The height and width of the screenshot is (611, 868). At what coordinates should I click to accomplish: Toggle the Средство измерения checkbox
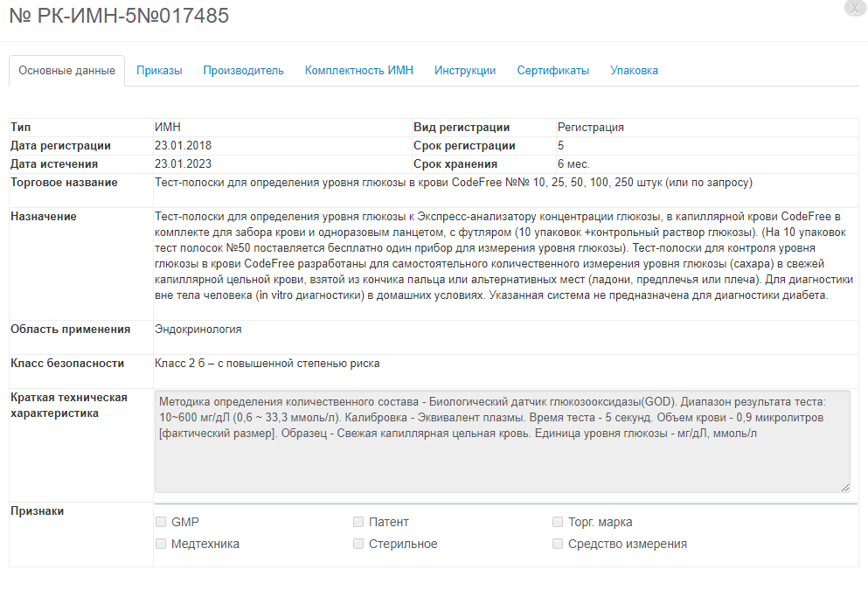click(558, 544)
